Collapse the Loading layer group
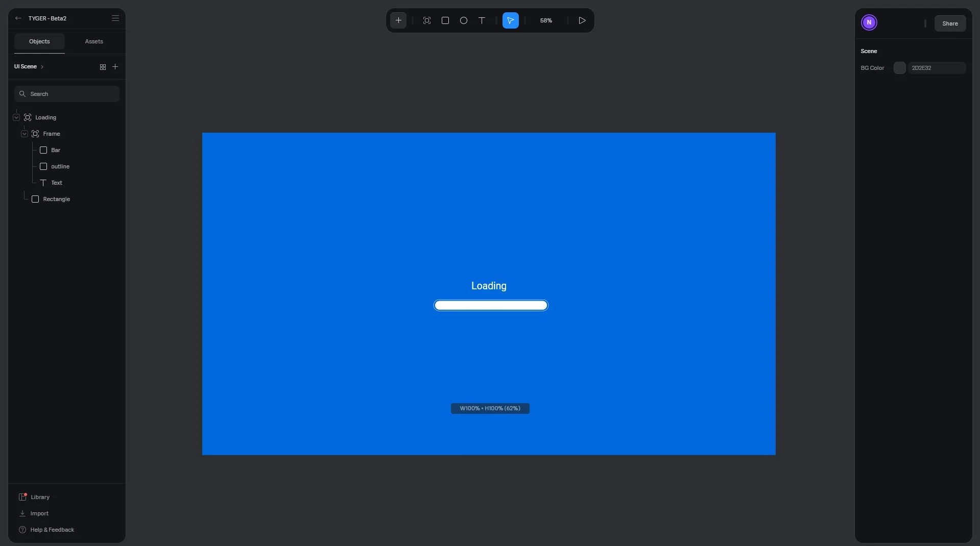The image size is (980, 546). [16, 117]
